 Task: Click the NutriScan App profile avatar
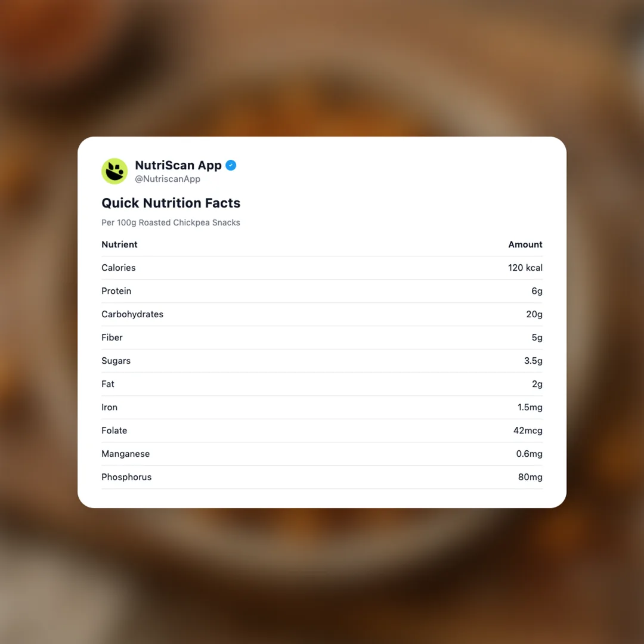point(114,171)
